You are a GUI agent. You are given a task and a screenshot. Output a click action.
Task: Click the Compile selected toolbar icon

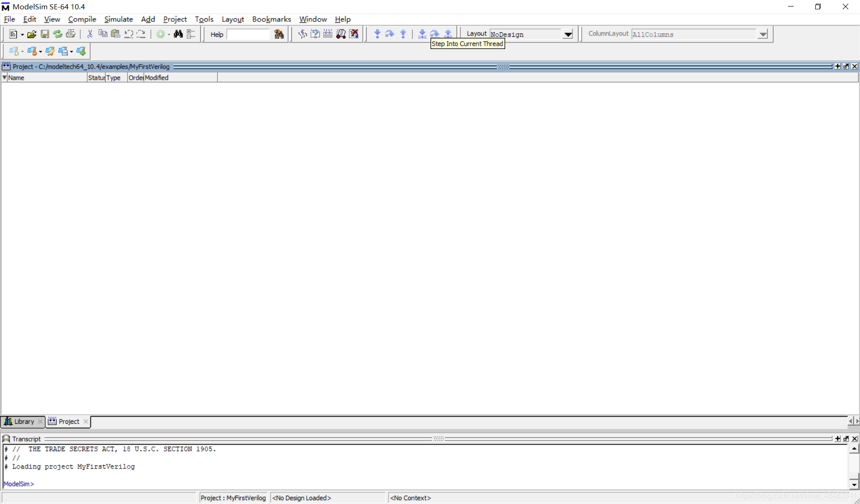303,34
